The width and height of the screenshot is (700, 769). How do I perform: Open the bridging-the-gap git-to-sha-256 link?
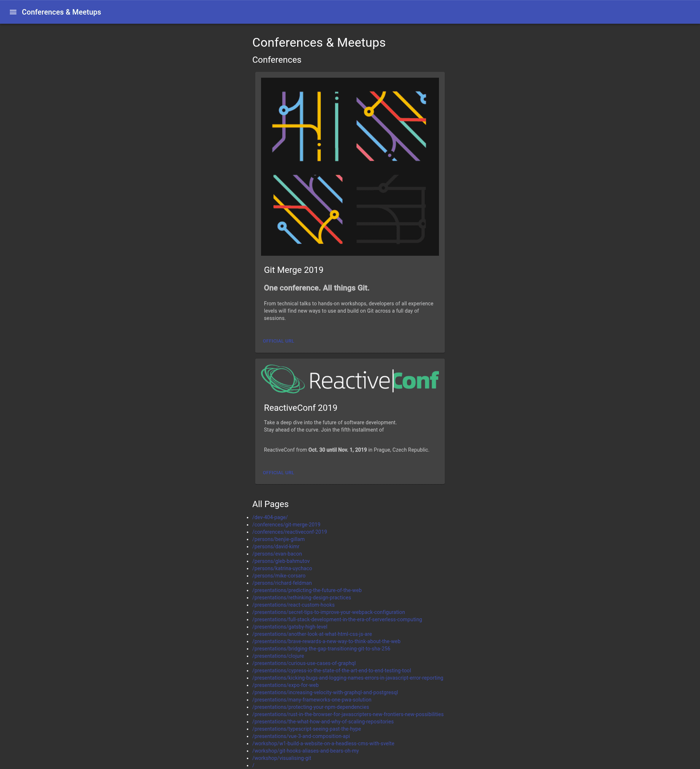[322, 649]
